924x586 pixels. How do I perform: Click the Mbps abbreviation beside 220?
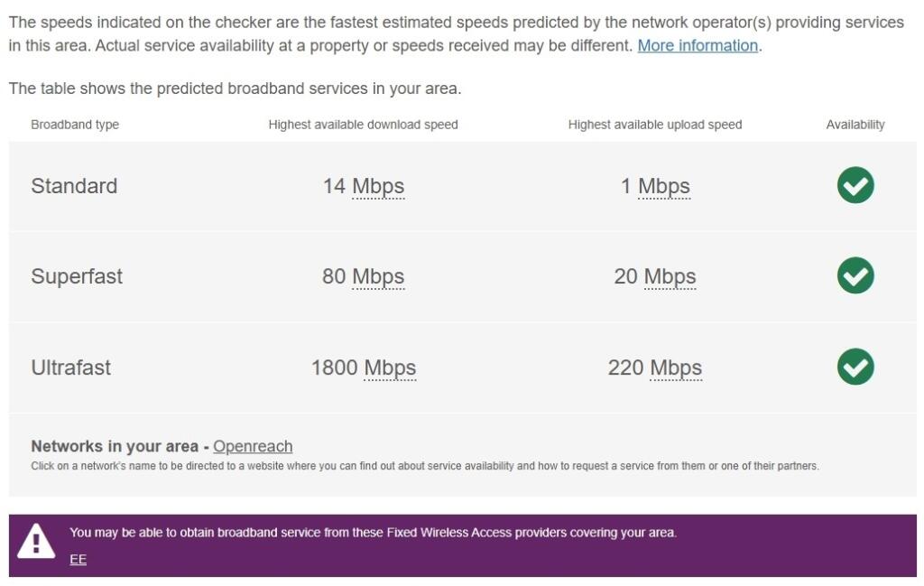pos(676,367)
